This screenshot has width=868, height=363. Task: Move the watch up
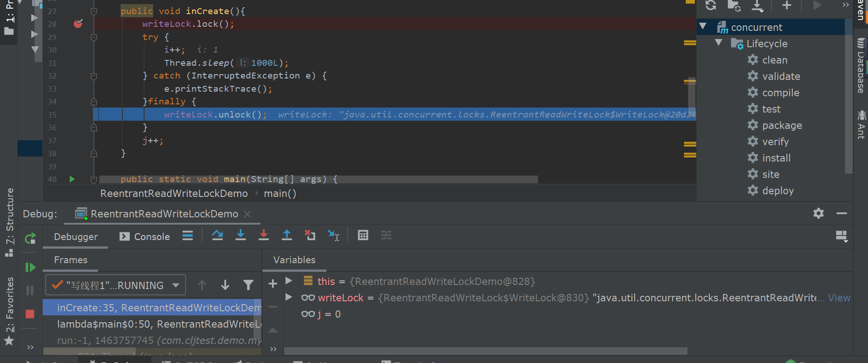tap(273, 330)
